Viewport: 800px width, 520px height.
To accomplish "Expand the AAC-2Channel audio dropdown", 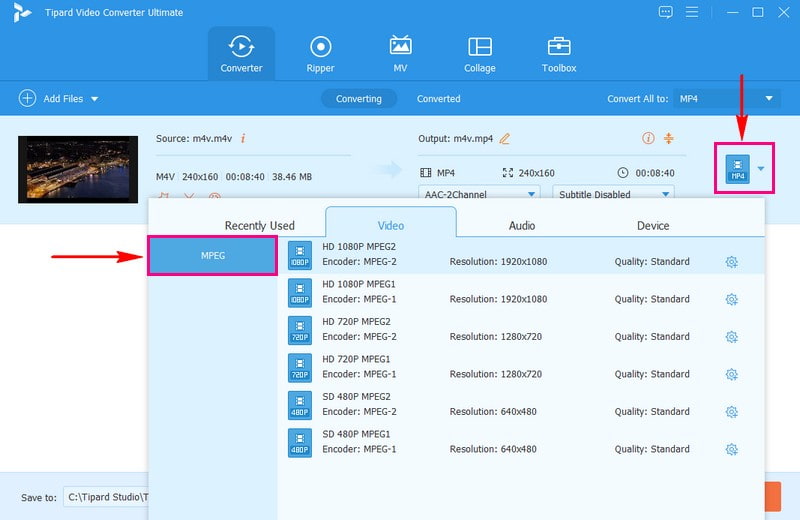I will 531,194.
